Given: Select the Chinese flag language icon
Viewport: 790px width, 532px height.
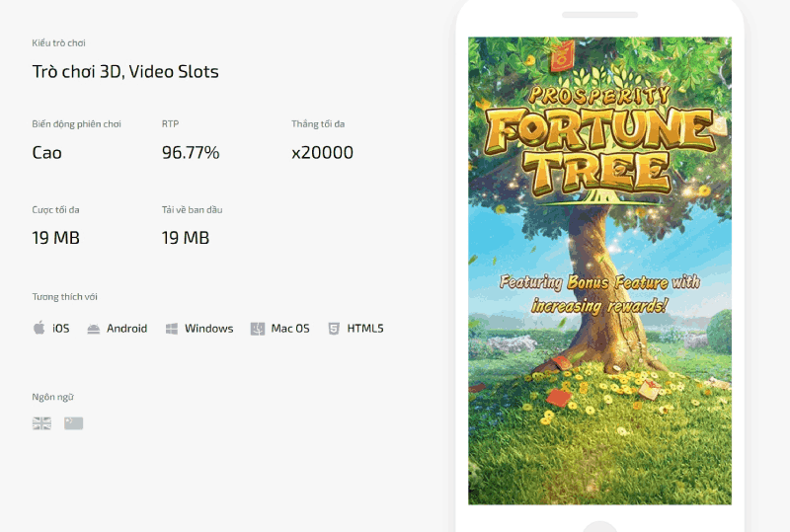Looking at the screenshot, I should point(73,423).
